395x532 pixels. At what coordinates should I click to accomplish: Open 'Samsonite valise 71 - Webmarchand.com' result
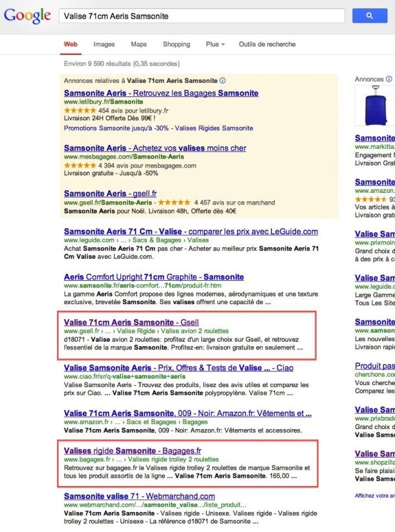pyautogui.click(x=139, y=496)
